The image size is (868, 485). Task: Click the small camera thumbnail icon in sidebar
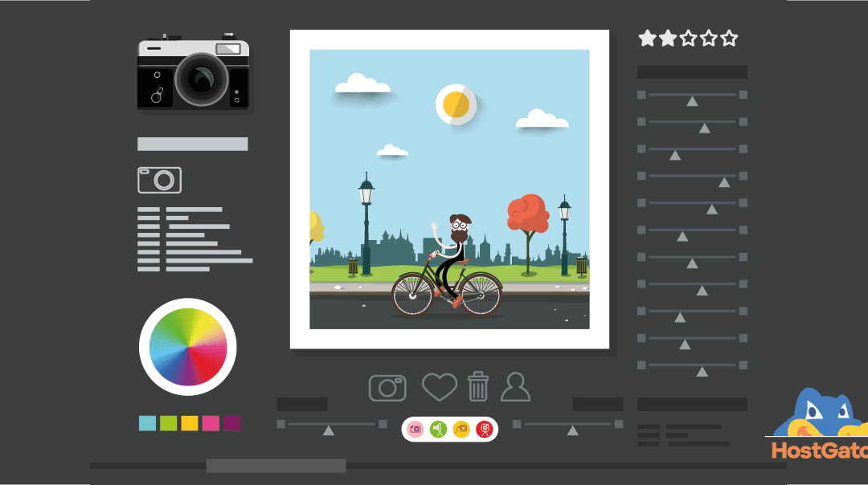(159, 180)
